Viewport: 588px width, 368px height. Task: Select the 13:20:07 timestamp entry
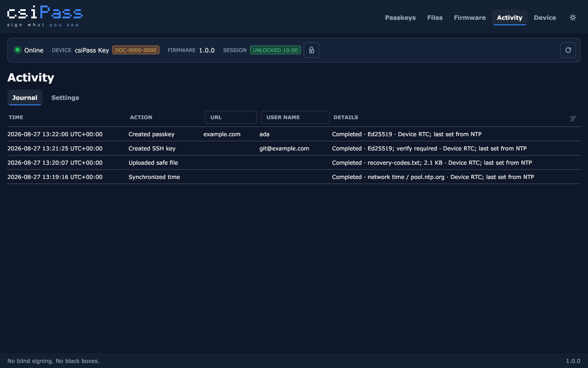pyautogui.click(x=55, y=163)
